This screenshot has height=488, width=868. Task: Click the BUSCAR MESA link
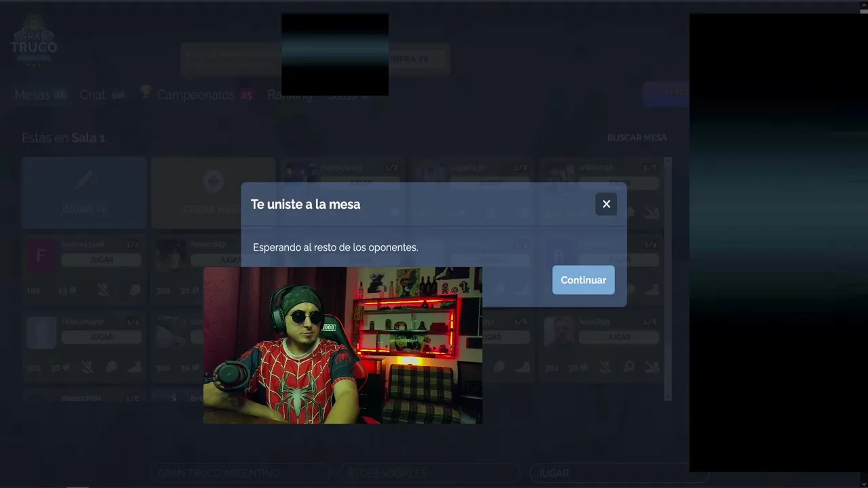coord(637,138)
